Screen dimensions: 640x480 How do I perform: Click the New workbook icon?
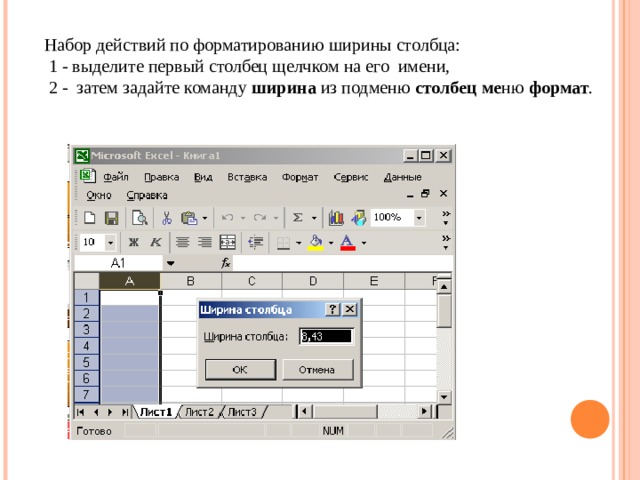pos(89,218)
